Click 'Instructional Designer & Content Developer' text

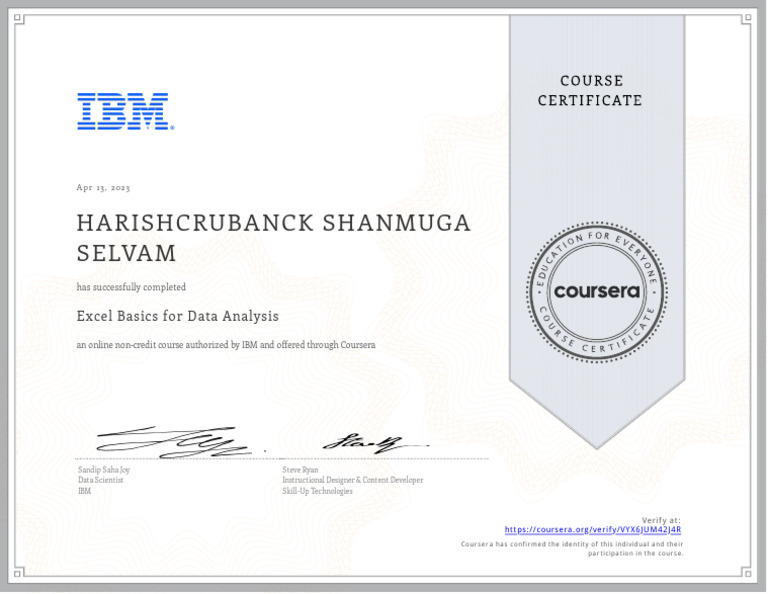click(x=353, y=480)
